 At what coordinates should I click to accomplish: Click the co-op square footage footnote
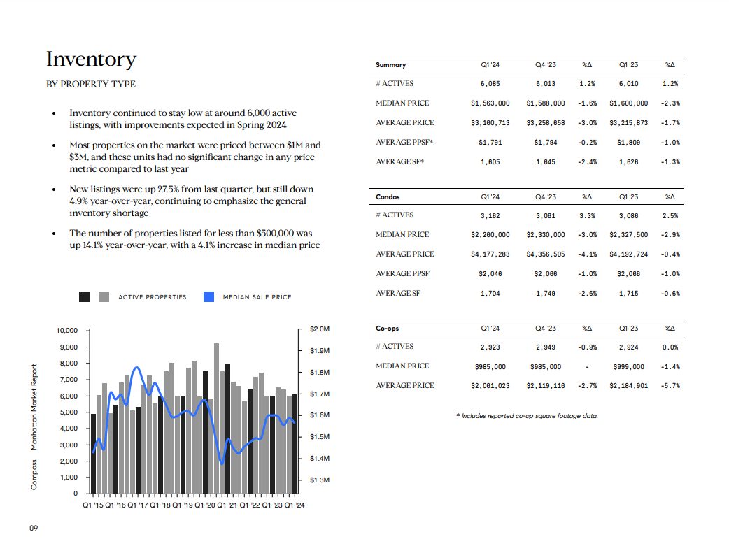click(528, 416)
